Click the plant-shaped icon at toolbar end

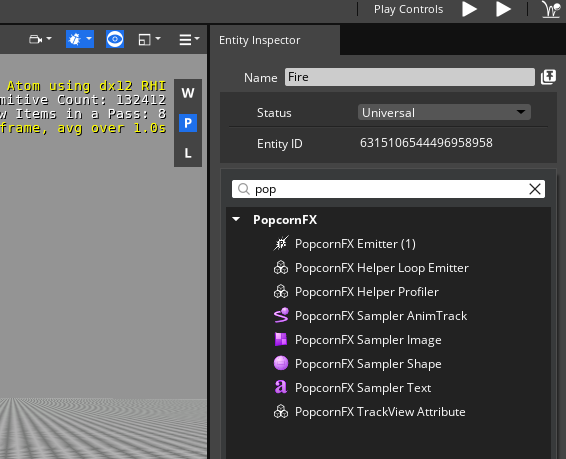tap(550, 9)
